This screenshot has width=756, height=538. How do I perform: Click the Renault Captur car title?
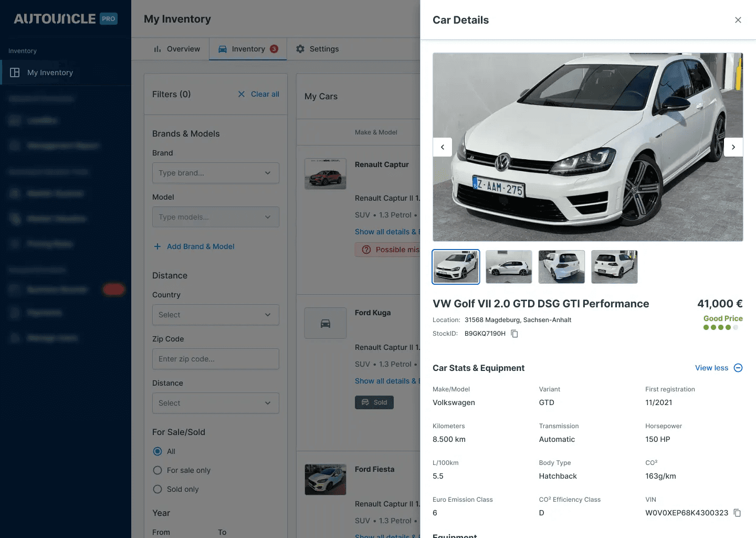coord(382,164)
